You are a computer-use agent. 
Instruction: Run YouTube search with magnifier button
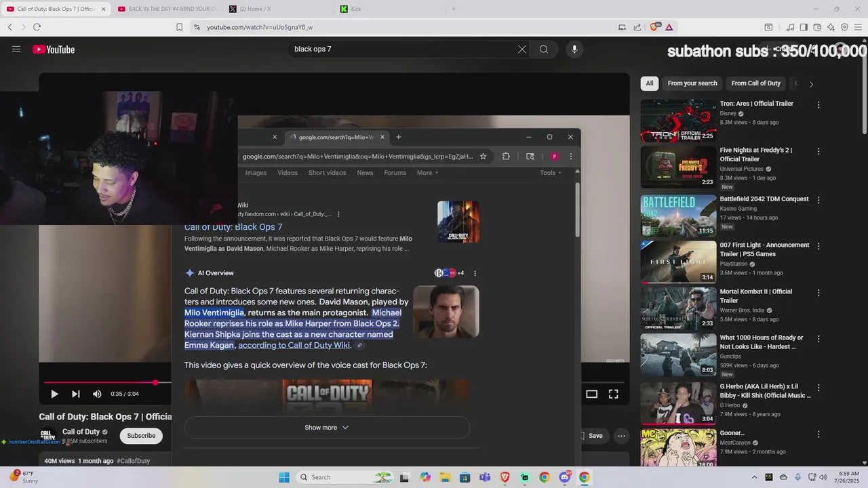click(544, 49)
